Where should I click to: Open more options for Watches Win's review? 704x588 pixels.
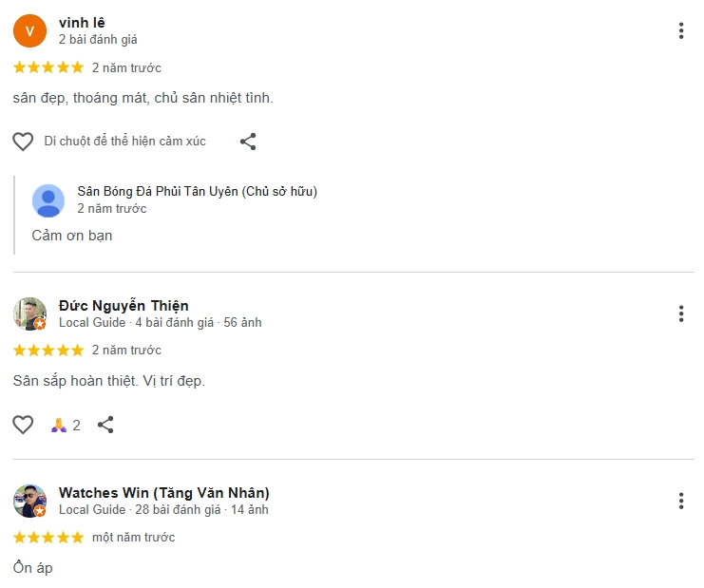(x=681, y=501)
